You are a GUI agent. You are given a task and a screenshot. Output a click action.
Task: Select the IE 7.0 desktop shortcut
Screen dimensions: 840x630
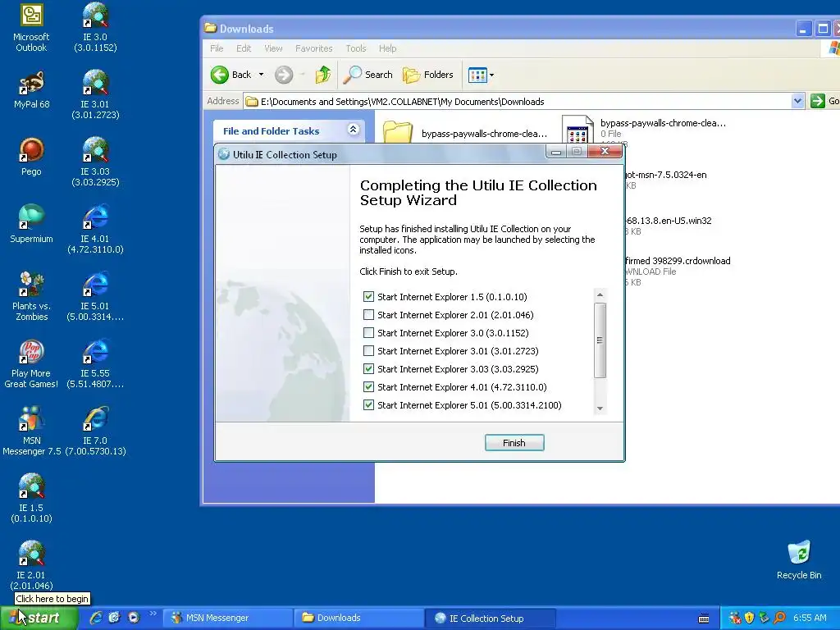(x=95, y=431)
